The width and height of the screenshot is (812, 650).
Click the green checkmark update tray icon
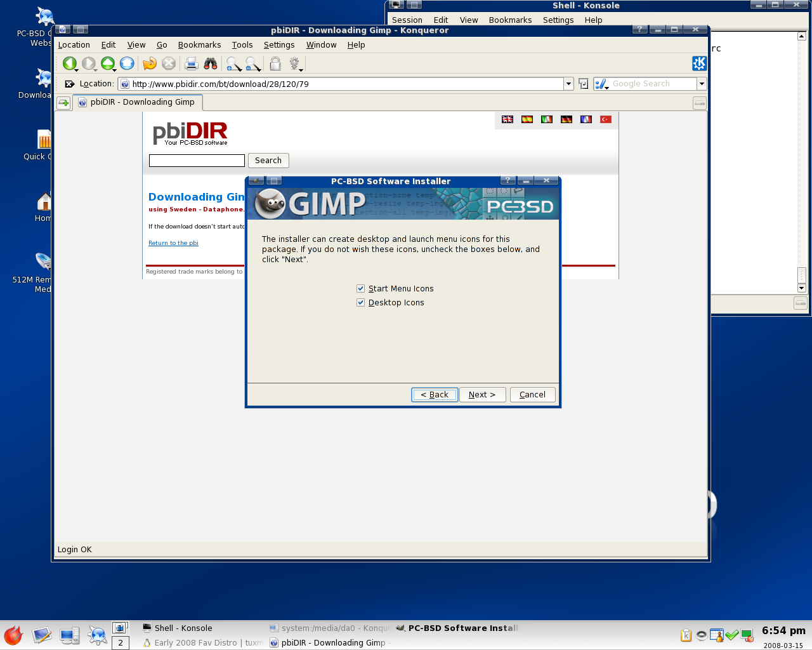point(732,635)
